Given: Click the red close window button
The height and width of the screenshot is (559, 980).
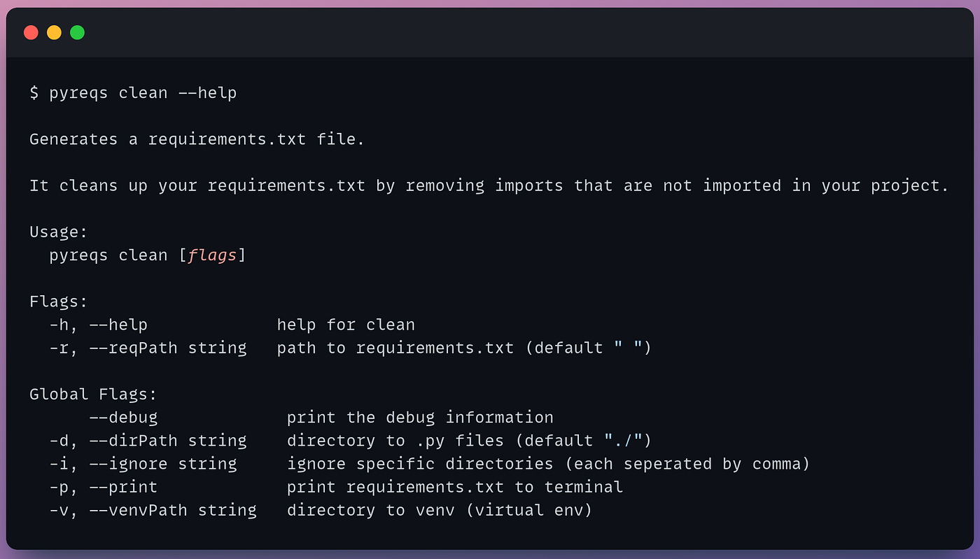Looking at the screenshot, I should pyautogui.click(x=31, y=32).
